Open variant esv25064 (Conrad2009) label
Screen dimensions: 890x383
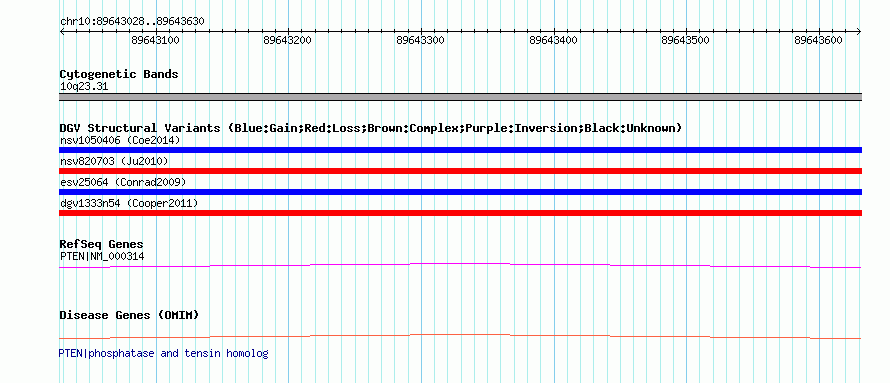pyautogui.click(x=123, y=182)
